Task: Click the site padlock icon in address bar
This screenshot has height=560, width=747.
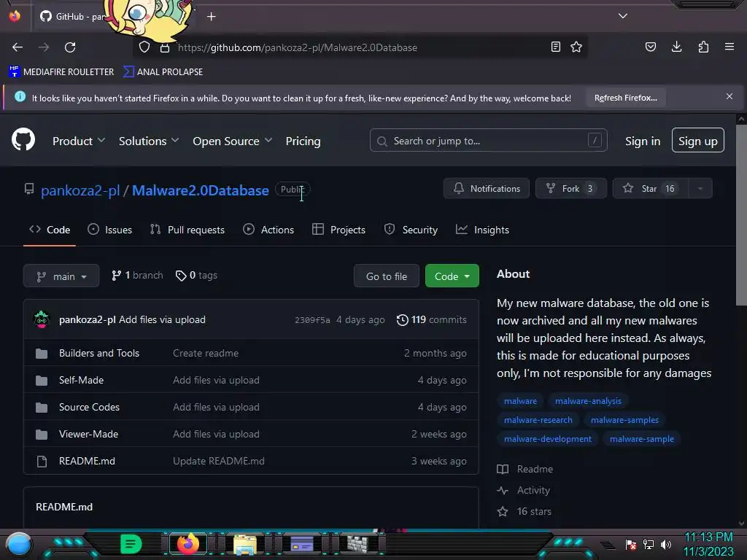Action: click(165, 47)
